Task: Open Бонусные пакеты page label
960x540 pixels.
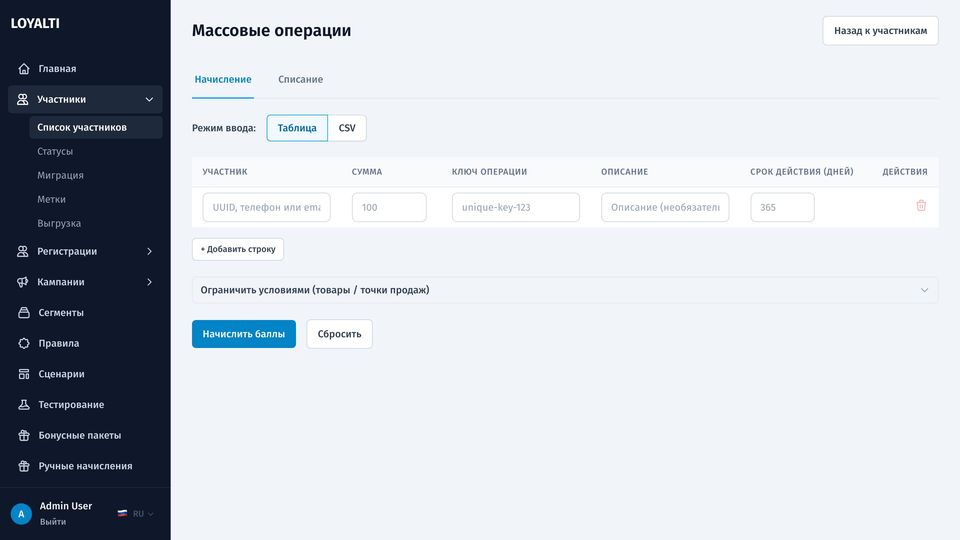Action: click(x=80, y=435)
